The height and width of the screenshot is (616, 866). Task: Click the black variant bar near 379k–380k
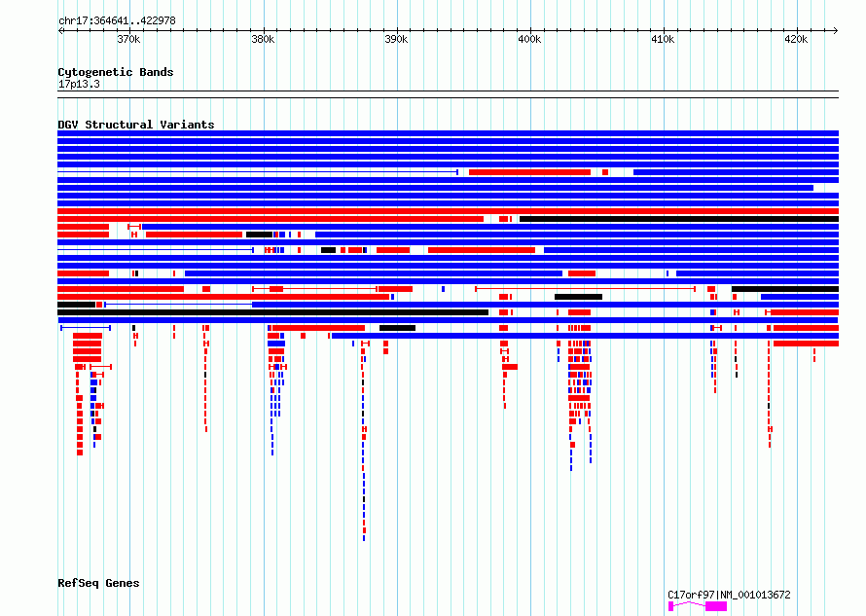(x=259, y=235)
